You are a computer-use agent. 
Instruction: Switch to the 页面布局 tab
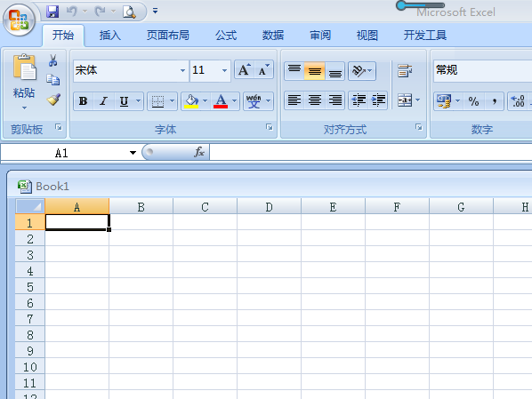167,36
